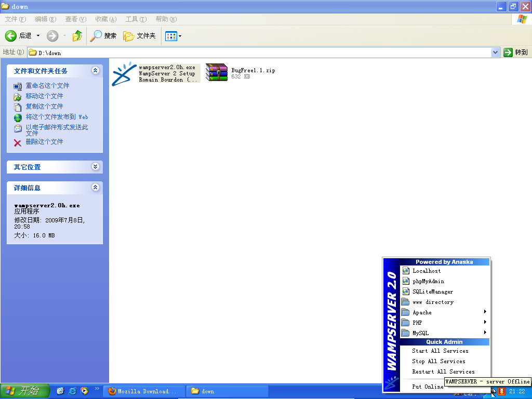Screen dimensions: 532x399
Task: Open the address bar dropdown
Action: 495,52
